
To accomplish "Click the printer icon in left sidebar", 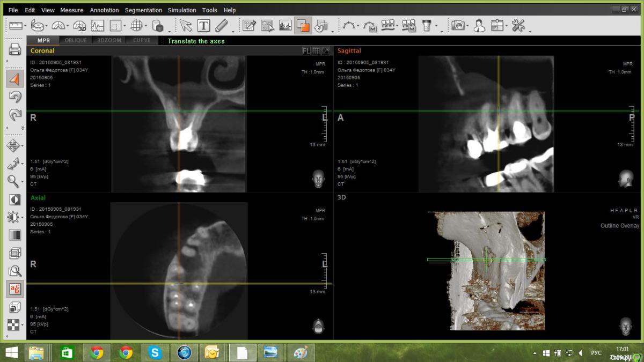I will (x=14, y=50).
